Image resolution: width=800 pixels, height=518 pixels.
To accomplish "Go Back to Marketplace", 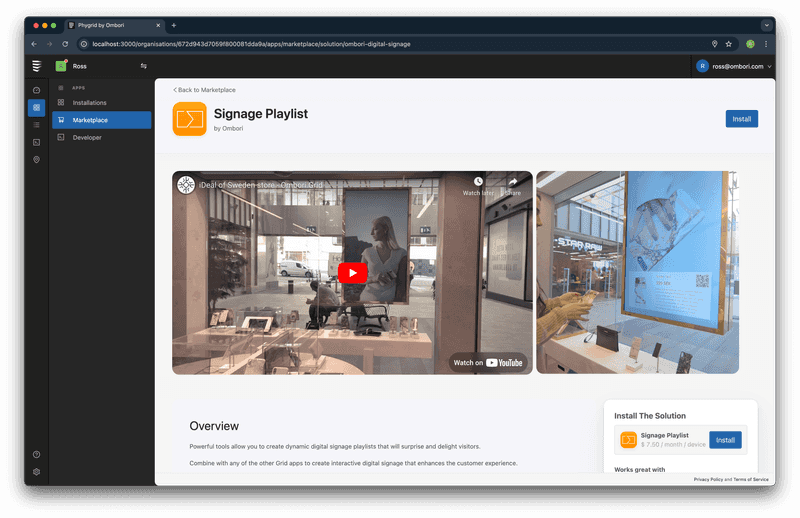I will click(x=204, y=90).
